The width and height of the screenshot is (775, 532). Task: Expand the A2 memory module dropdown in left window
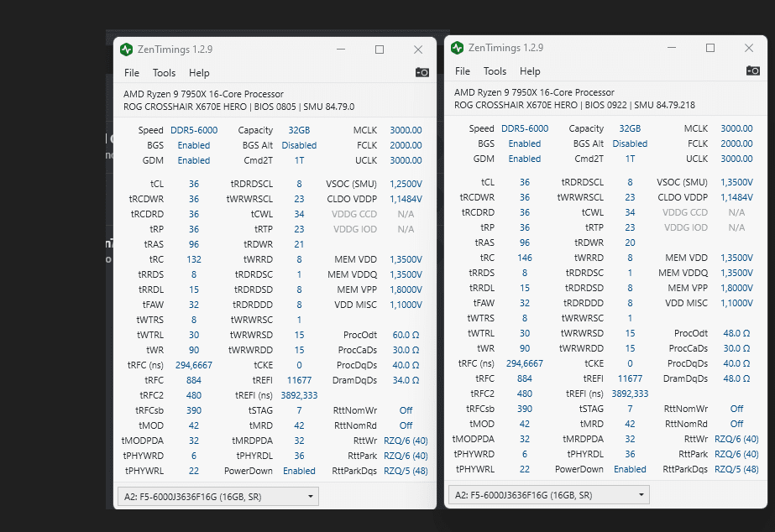(218, 497)
